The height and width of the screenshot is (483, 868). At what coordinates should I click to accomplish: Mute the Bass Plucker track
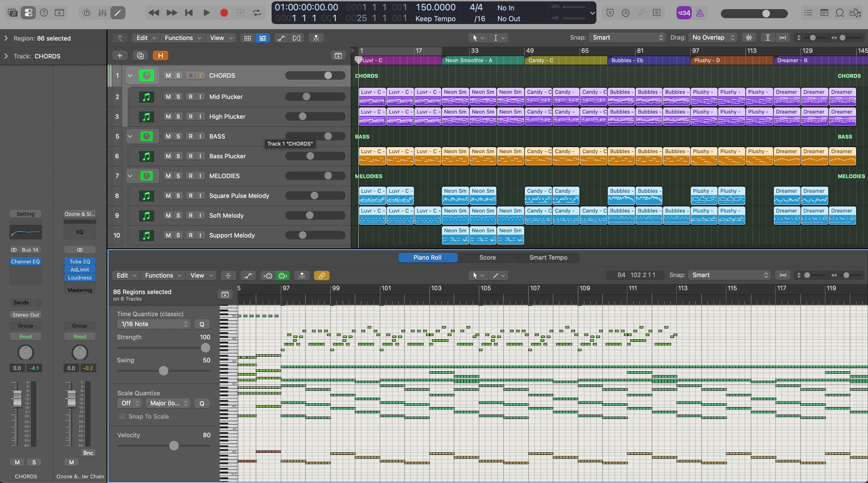168,156
